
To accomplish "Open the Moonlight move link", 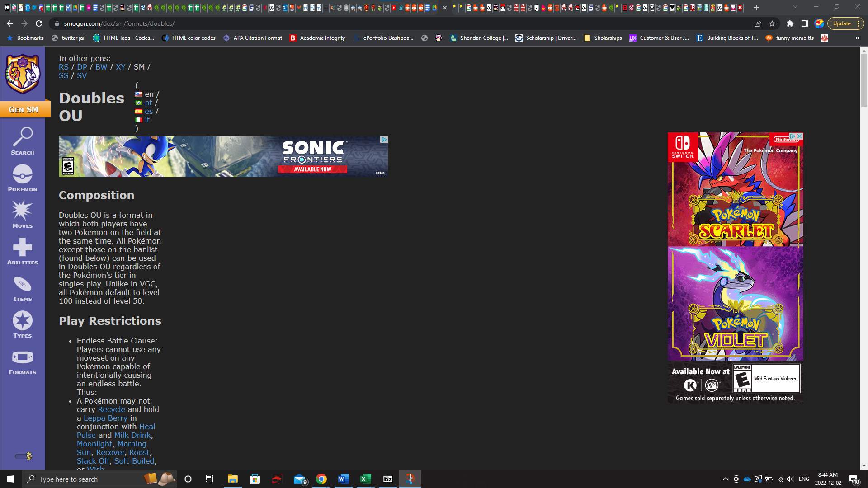I will [x=94, y=444].
